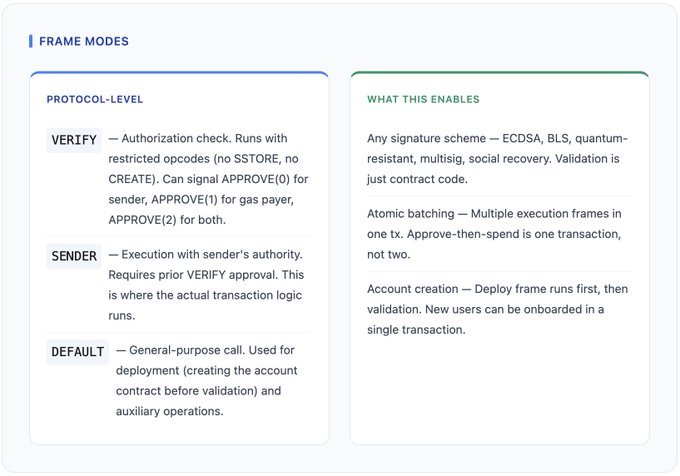This screenshot has height=476, width=680.
Task: Click the FRAME MODES section heading
Action: [83, 42]
